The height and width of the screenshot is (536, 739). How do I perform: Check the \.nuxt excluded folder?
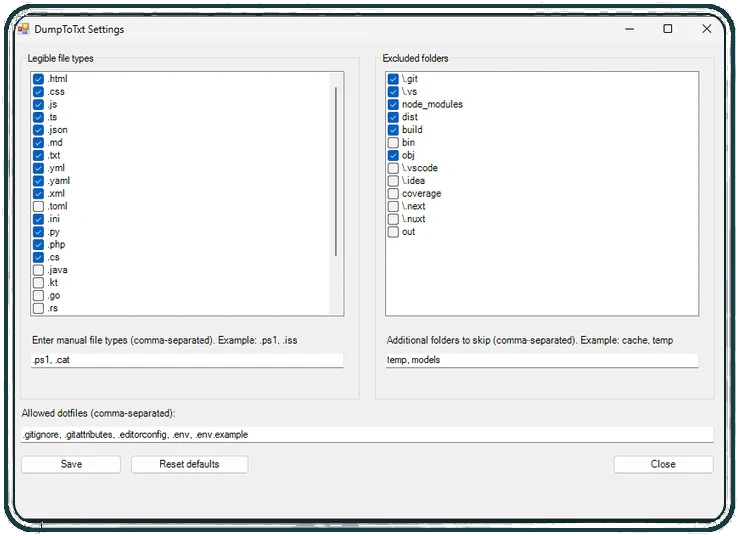click(x=393, y=219)
